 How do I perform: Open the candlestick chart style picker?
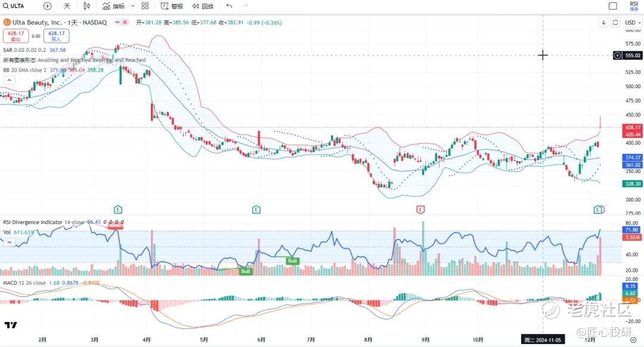click(86, 6)
